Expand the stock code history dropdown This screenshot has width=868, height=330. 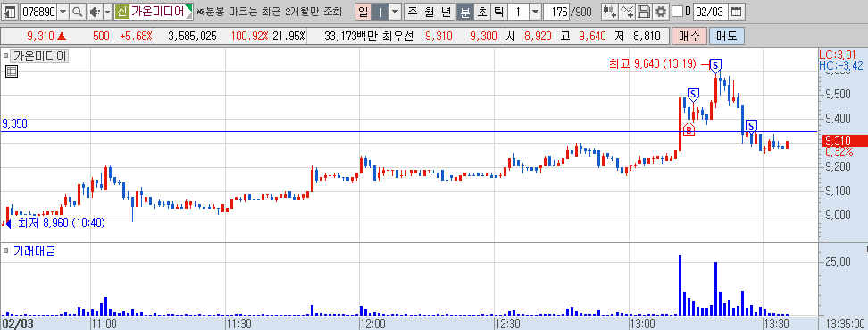[x=63, y=11]
